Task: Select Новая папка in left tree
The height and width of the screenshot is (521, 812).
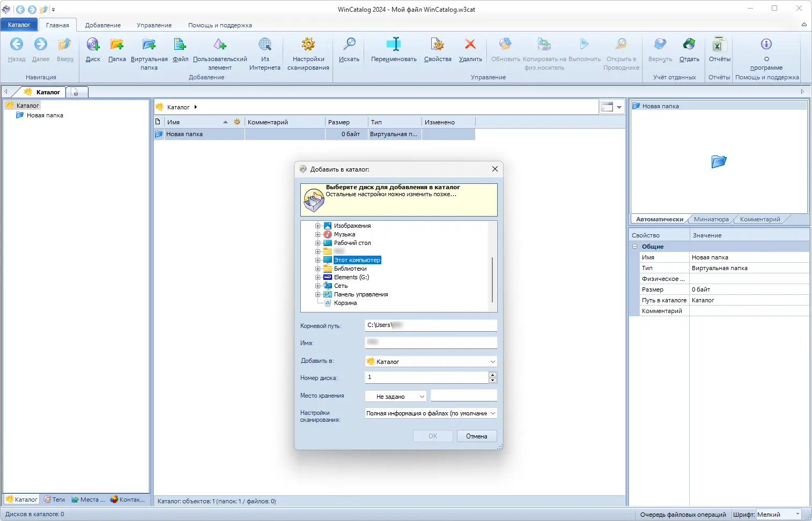Action: pyautogui.click(x=45, y=115)
